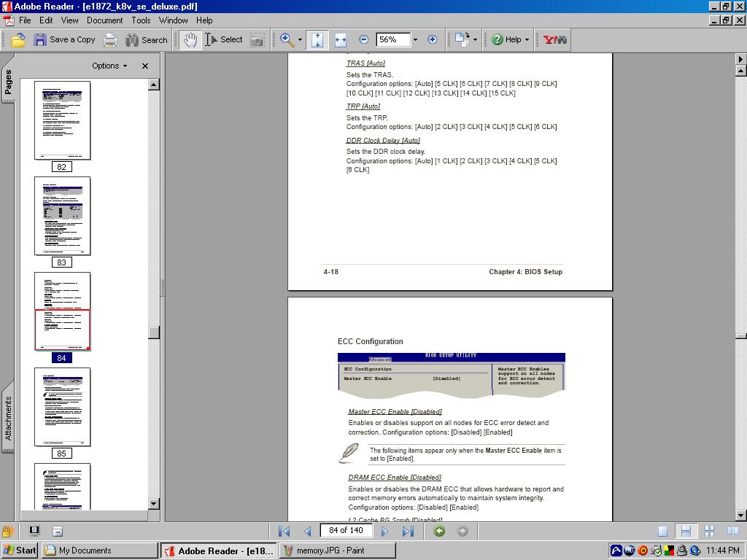Go to the first page

(x=284, y=531)
